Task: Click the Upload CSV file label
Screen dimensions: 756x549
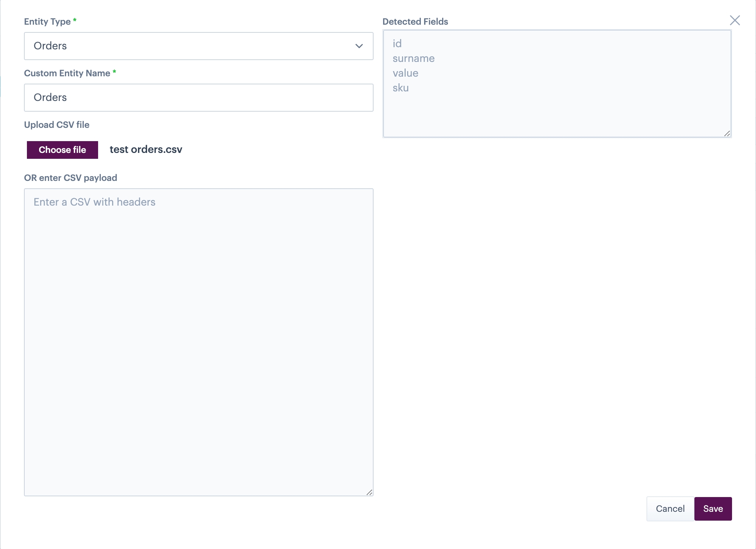Action: (56, 125)
